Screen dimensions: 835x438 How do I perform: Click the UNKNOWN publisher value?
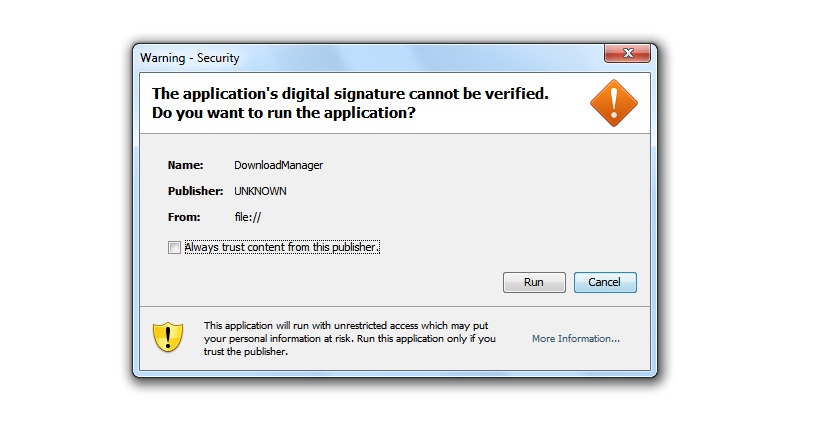[260, 191]
